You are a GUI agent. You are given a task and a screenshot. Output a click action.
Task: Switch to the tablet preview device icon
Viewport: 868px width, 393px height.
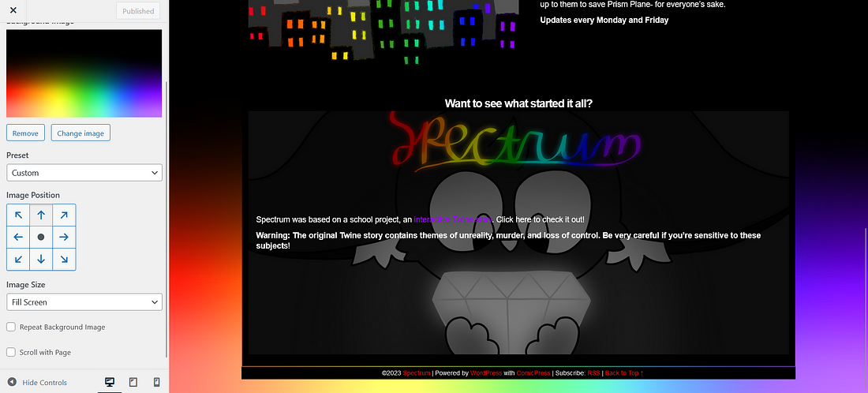click(x=133, y=382)
